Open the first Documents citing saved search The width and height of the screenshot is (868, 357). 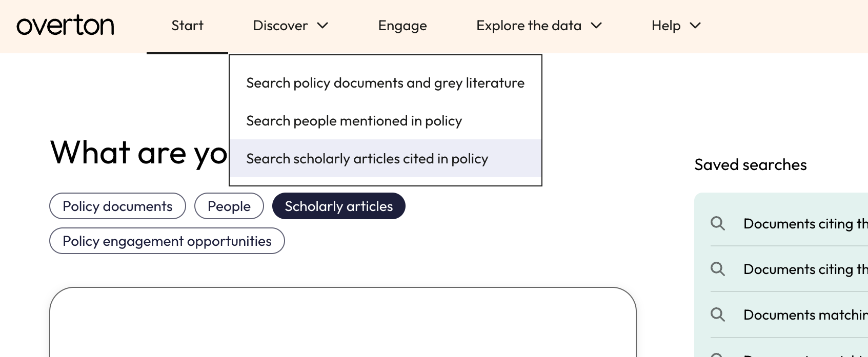click(x=805, y=223)
